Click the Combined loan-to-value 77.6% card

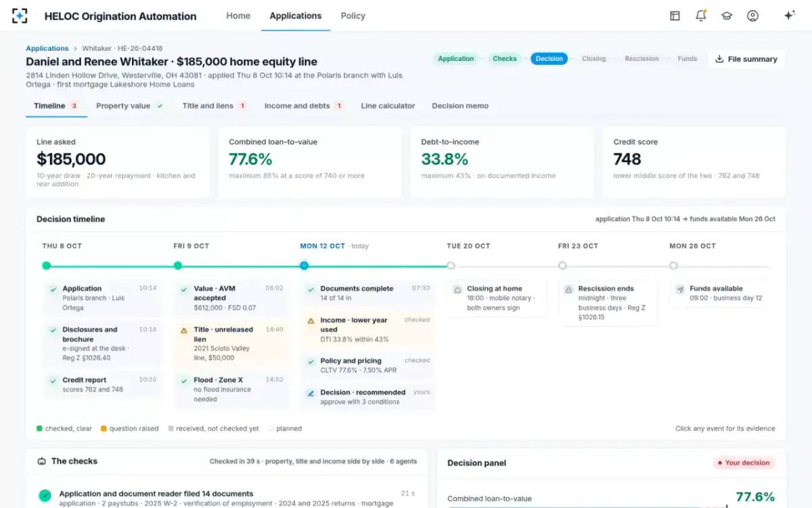[309, 162]
